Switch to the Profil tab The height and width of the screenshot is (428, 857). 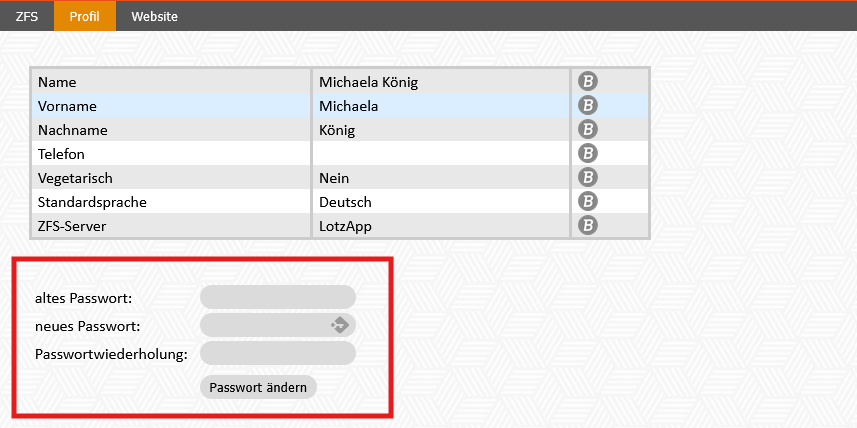click(x=85, y=16)
